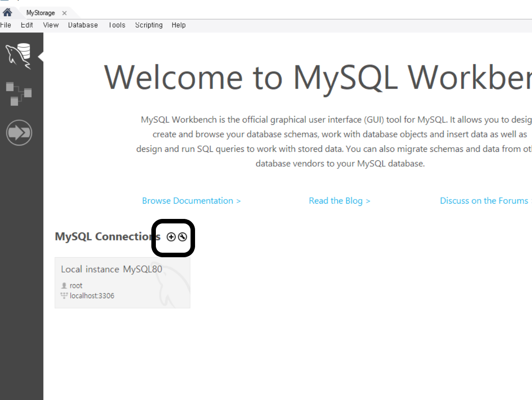Click the root user text
532x400 pixels.
76,286
